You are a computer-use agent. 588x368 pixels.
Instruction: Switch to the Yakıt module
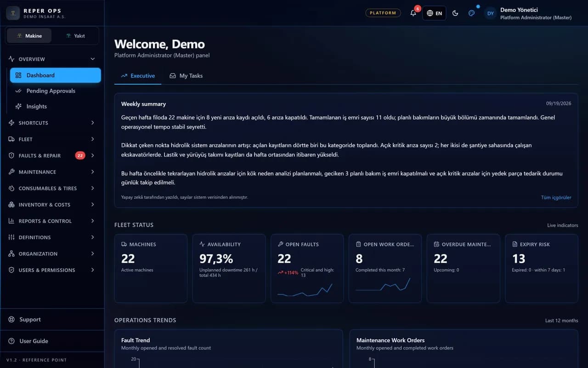tap(75, 36)
